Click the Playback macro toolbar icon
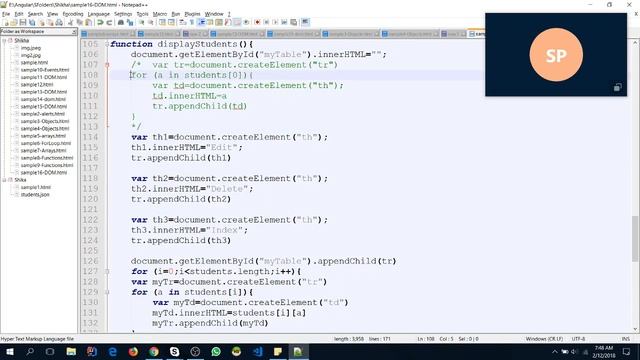Image resolution: width=640 pixels, height=360 pixels. coord(275,22)
